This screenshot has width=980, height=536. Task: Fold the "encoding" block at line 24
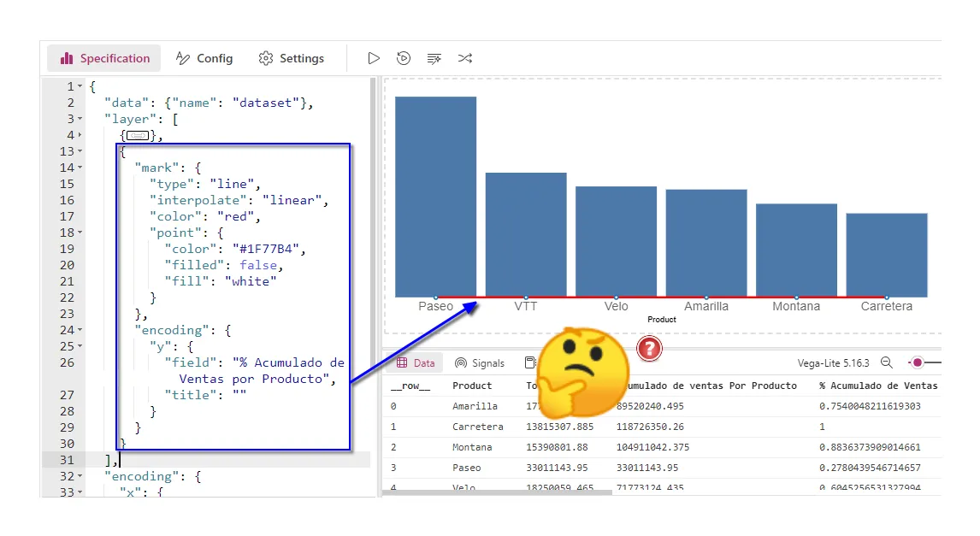[80, 330]
